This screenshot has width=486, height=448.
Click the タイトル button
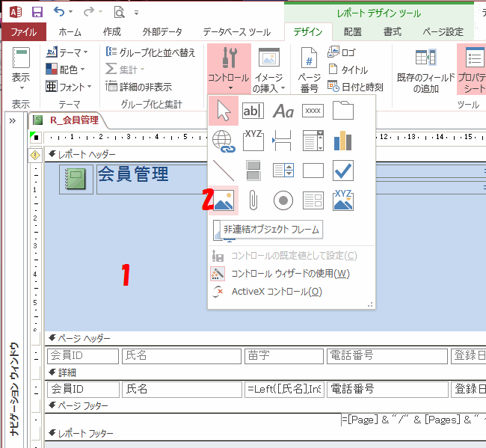pyautogui.click(x=348, y=70)
